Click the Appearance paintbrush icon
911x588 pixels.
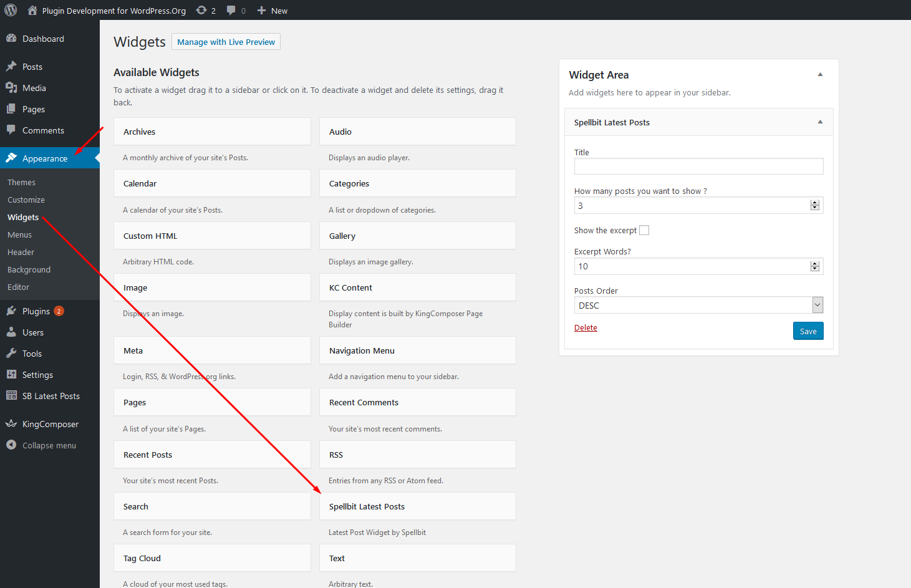point(11,158)
